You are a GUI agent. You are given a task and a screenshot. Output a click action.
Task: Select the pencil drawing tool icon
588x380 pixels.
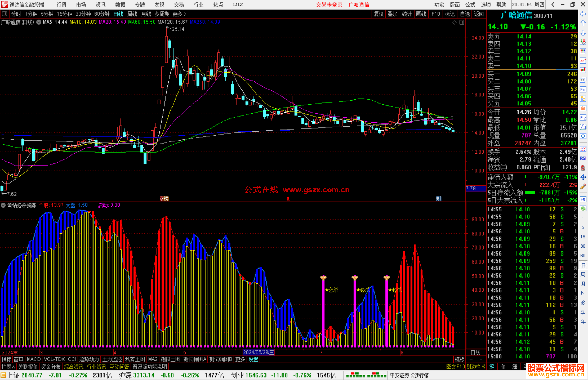(583, 187)
